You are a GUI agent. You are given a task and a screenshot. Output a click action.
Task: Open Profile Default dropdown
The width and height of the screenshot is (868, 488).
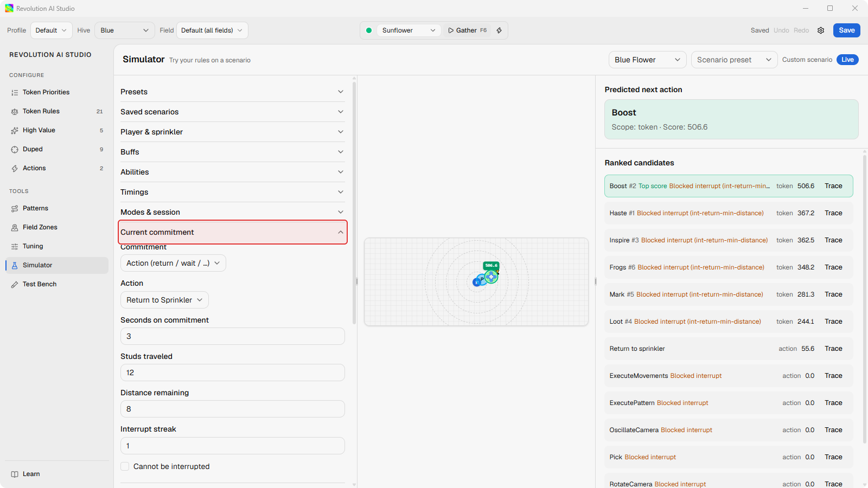[x=51, y=30]
